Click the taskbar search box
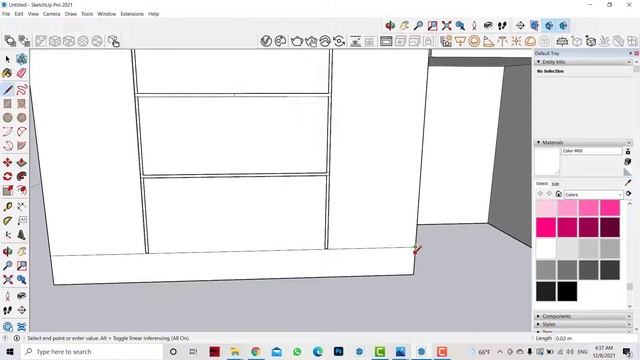 tap(92, 351)
